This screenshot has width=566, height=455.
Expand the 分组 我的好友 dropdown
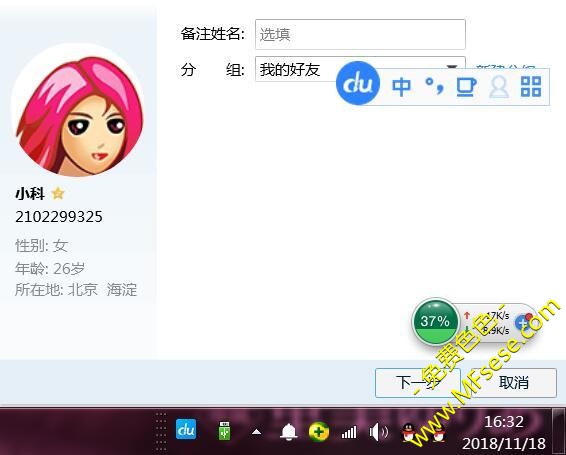coord(360,69)
